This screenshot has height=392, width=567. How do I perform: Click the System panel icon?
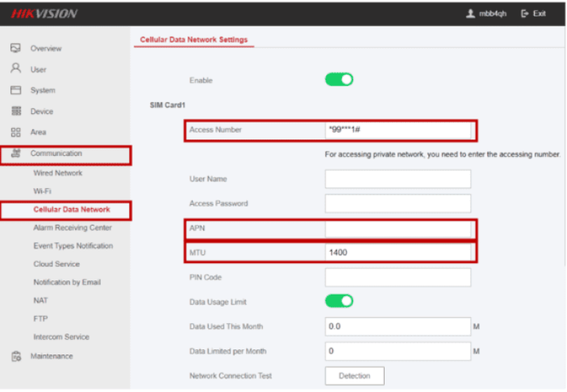[15, 90]
